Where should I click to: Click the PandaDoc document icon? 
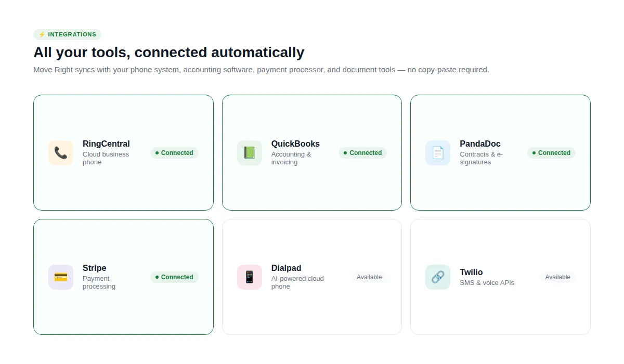pyautogui.click(x=438, y=152)
